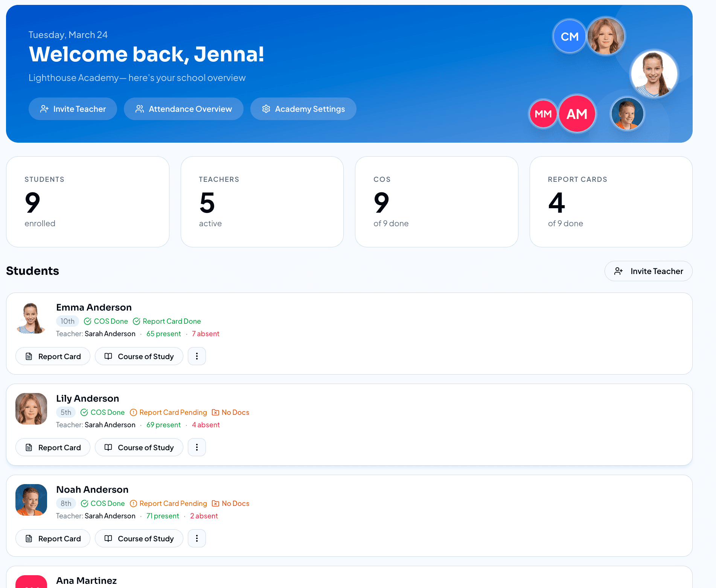The width and height of the screenshot is (716, 588).
Task: Click the document icon on Noah's Report Card
Action: click(x=29, y=538)
